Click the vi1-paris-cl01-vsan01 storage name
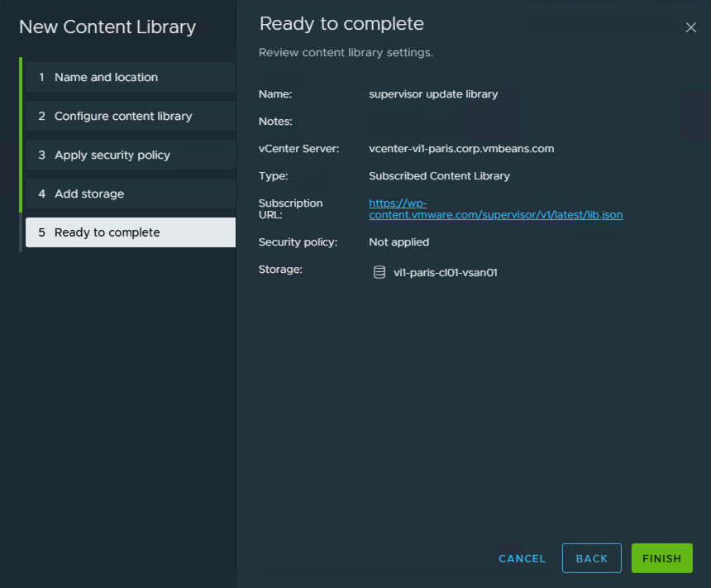The width and height of the screenshot is (711, 588). coord(445,272)
